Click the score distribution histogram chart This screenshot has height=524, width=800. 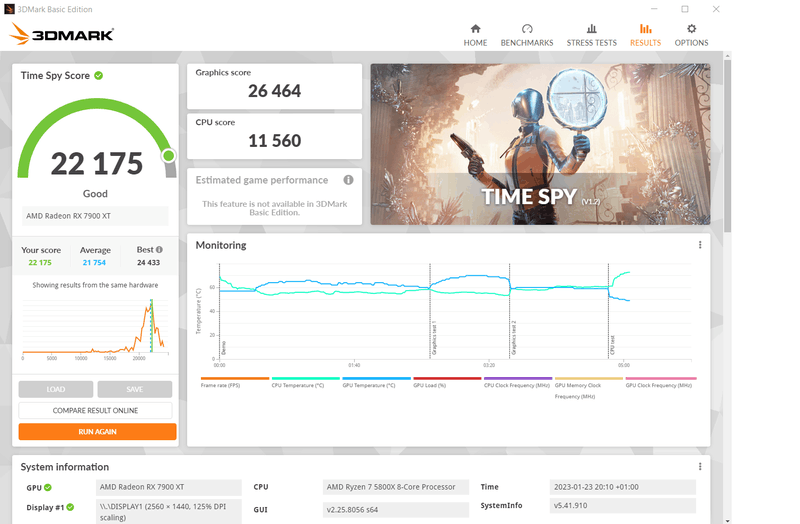click(x=95, y=329)
